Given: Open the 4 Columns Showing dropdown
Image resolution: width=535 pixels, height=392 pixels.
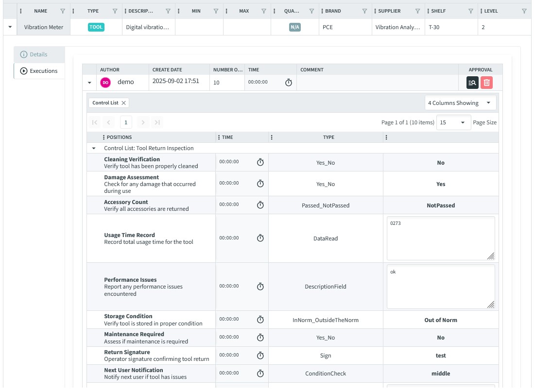Looking at the screenshot, I should tap(460, 103).
